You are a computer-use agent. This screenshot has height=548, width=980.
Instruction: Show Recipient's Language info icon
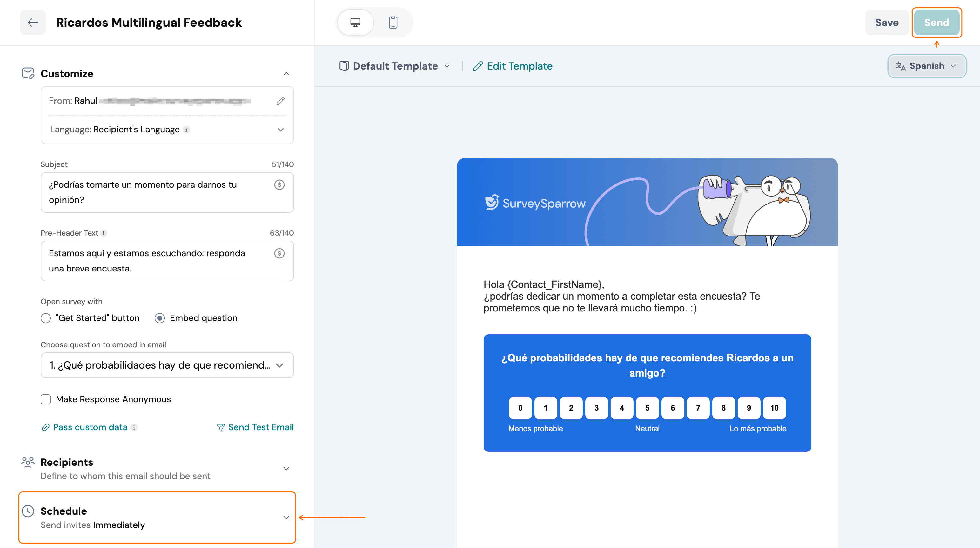point(186,130)
